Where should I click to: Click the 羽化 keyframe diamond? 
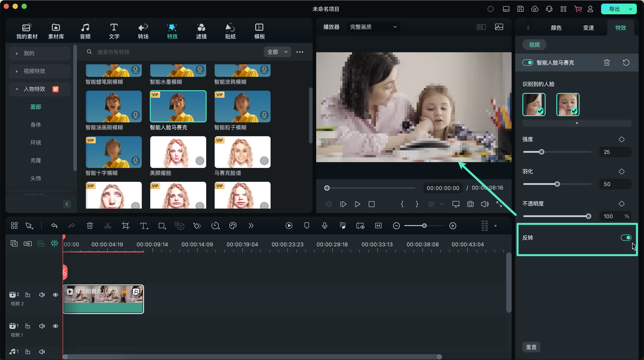(621, 172)
